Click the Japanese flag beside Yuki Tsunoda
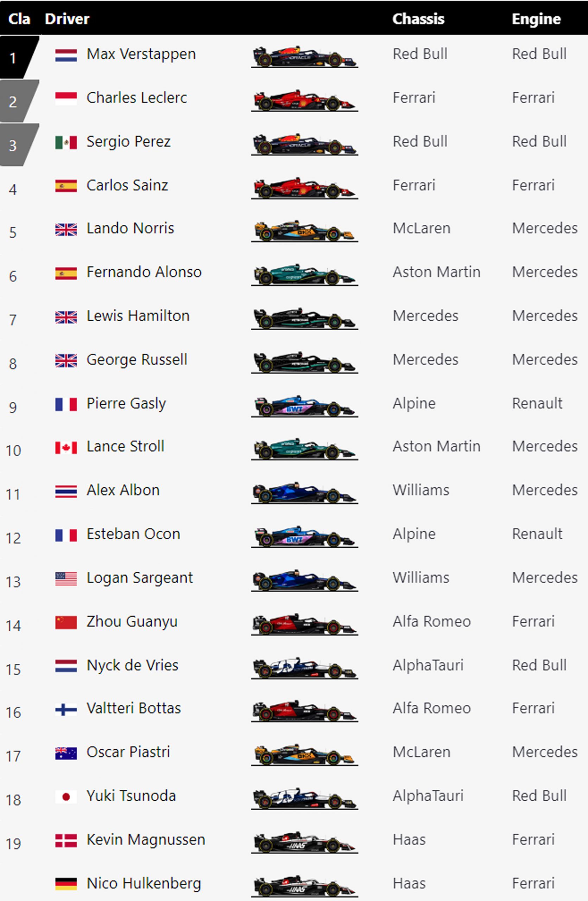Viewport: 588px width, 901px height. coord(66,797)
